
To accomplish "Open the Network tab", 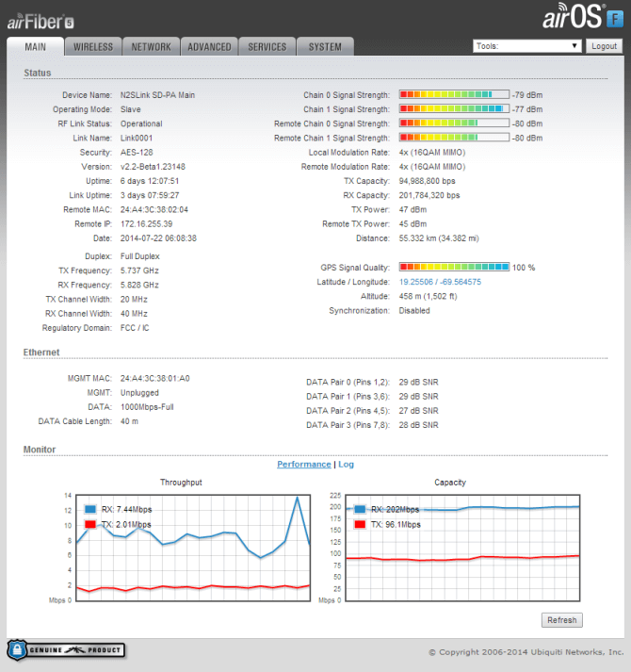I will [151, 46].
